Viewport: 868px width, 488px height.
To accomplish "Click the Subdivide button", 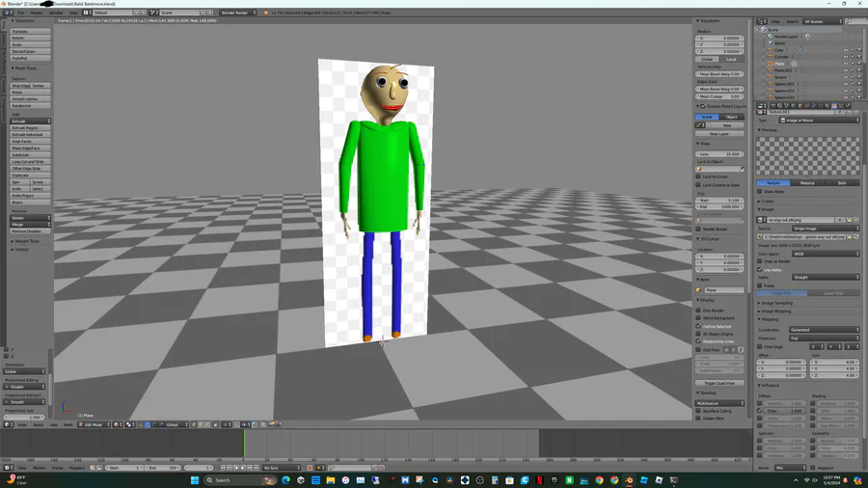I will [31, 155].
